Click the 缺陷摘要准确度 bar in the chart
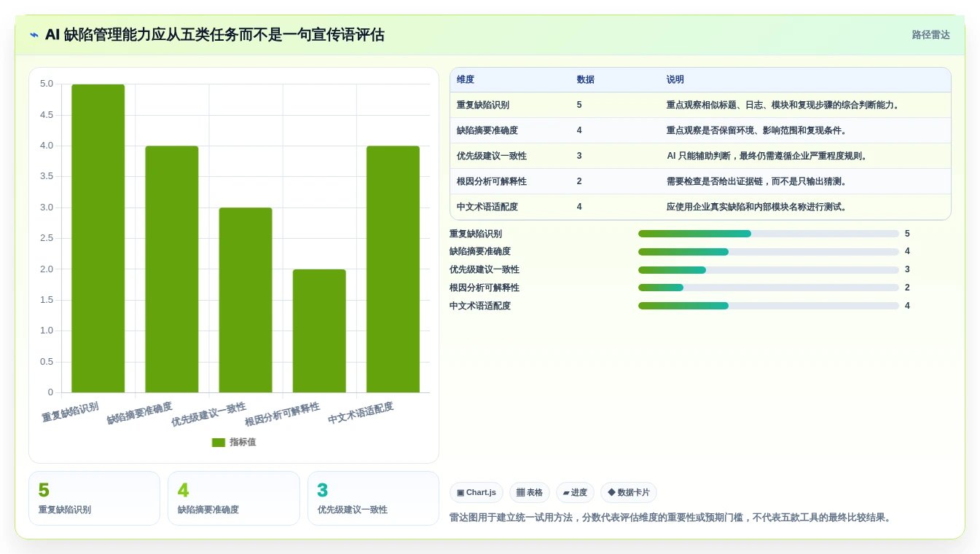The height and width of the screenshot is (554, 980). tap(172, 269)
